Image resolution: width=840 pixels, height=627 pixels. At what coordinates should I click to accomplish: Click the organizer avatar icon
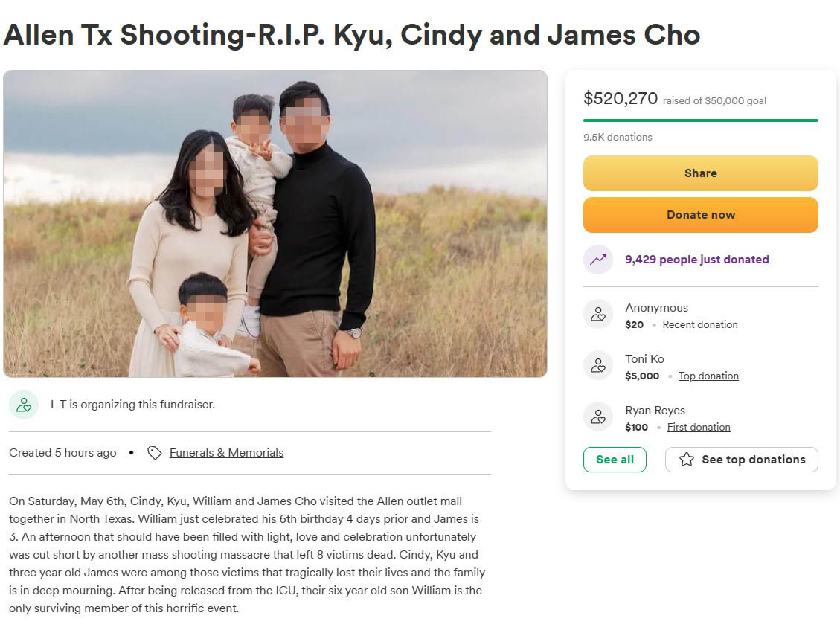tap(24, 405)
